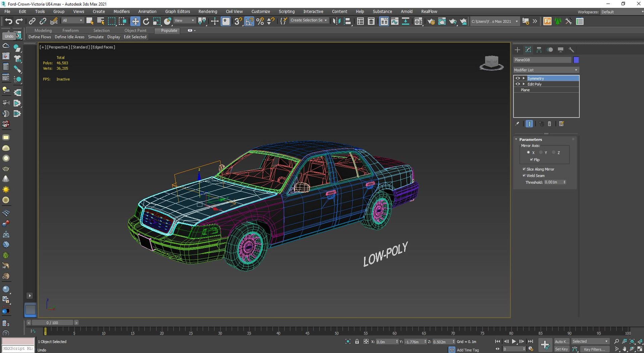Screen dimensions: 644x353
Task: Open Render Setup teapot icon
Action: (x=431, y=21)
